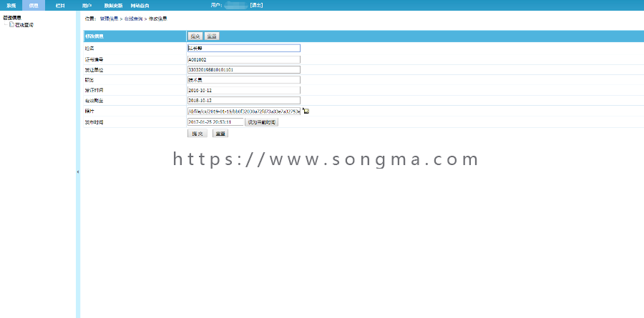The height and width of the screenshot is (318, 644).
Task: Open the 数据更新 menu
Action: [113, 5]
